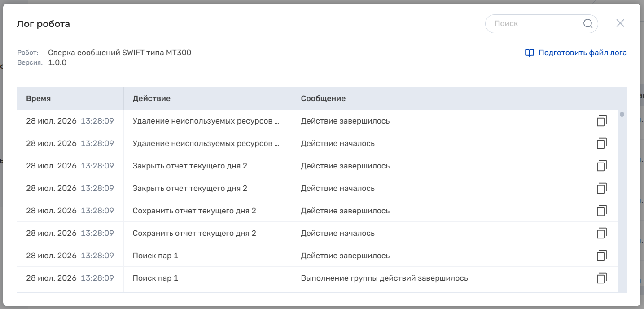Click the log table scrollbar thumb
This screenshot has height=309, width=644.
pyautogui.click(x=622, y=114)
